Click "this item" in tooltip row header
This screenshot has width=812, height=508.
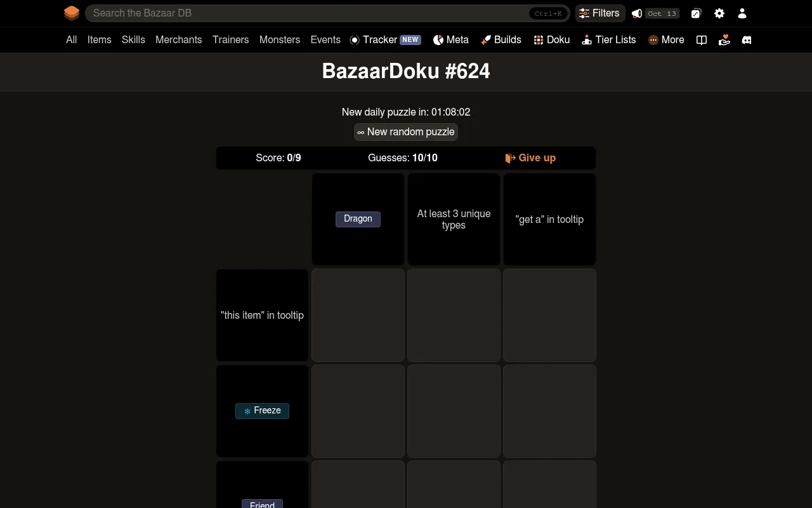(262, 315)
